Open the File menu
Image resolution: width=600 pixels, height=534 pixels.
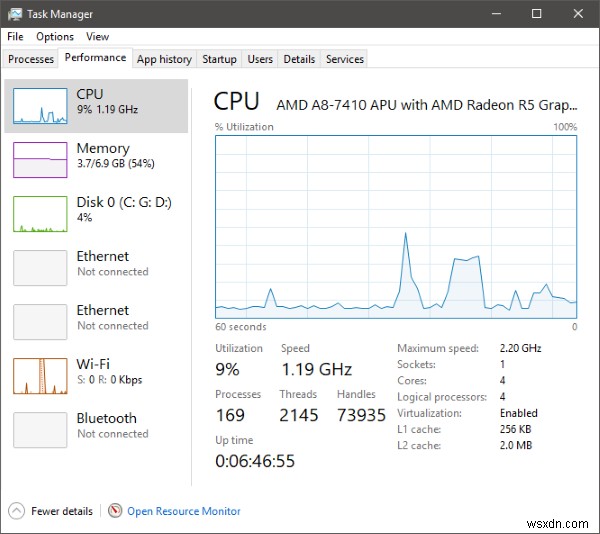coord(15,37)
